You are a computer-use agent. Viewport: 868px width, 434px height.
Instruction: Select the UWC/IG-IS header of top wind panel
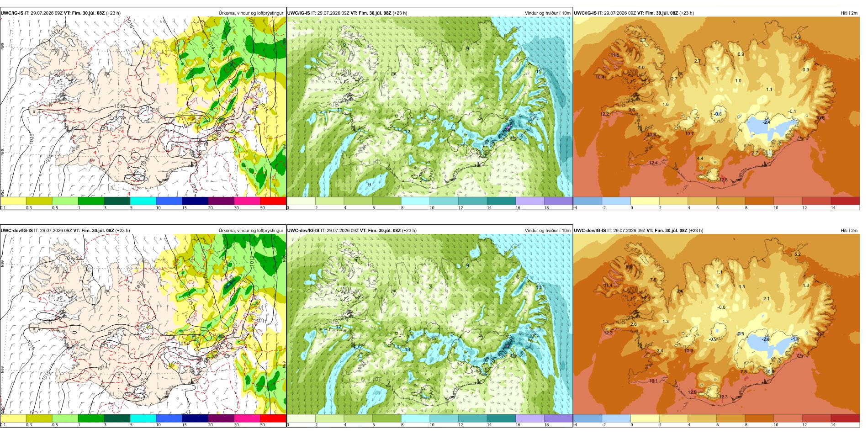coord(299,13)
